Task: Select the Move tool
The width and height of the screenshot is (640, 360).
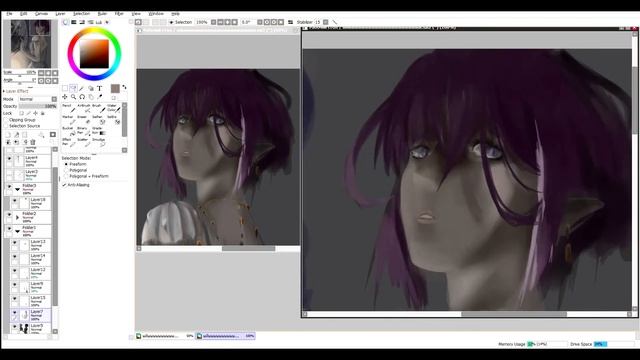Action: tap(65, 97)
